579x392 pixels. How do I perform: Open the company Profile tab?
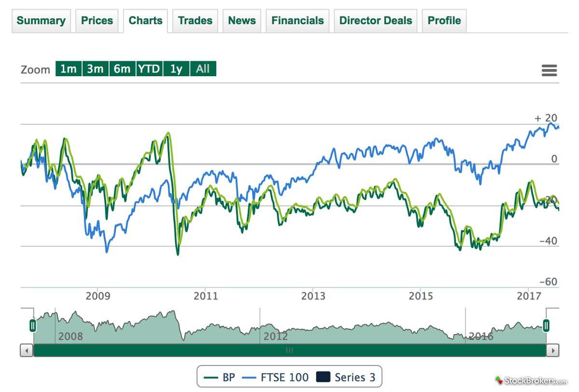pyautogui.click(x=444, y=21)
